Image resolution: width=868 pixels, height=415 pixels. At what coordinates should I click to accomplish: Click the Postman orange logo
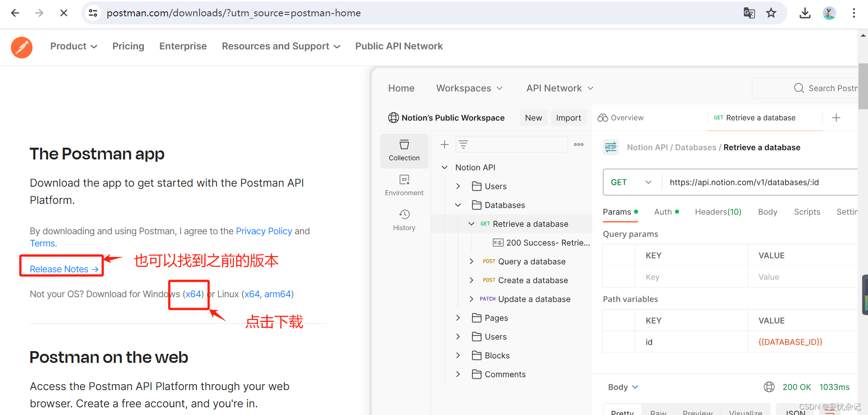point(22,48)
